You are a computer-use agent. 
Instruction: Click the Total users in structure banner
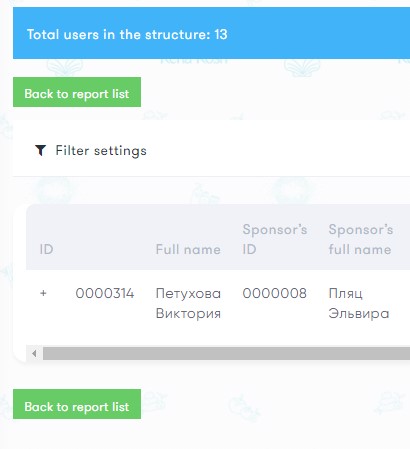tap(212, 33)
